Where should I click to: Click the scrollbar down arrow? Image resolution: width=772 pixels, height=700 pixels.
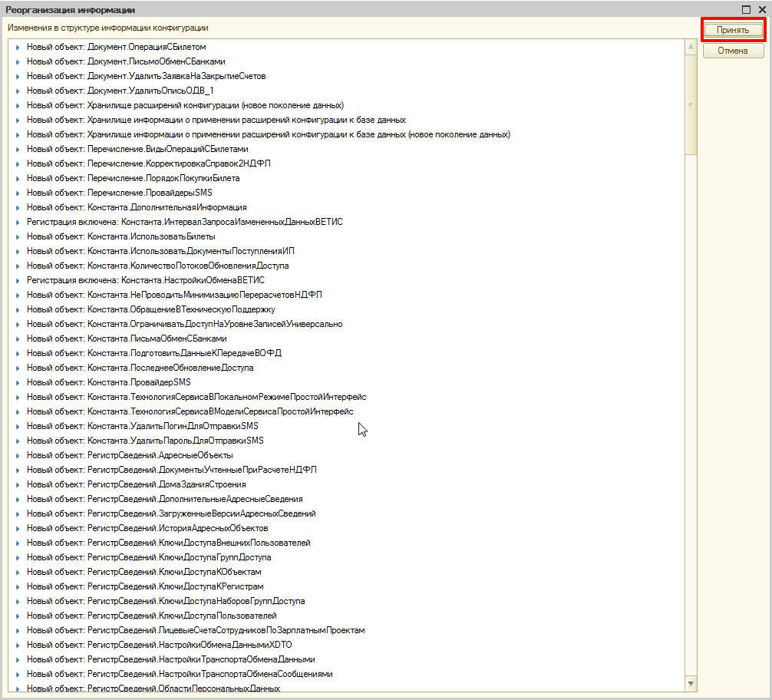click(691, 683)
